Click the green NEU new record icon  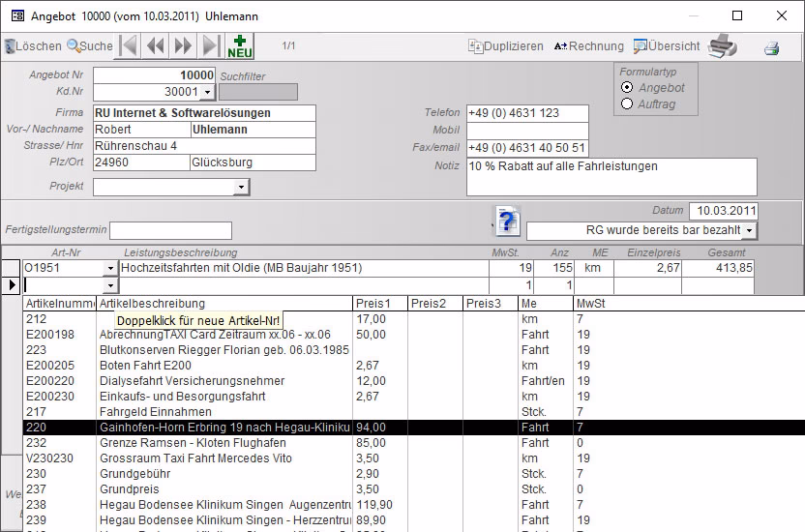click(x=240, y=45)
